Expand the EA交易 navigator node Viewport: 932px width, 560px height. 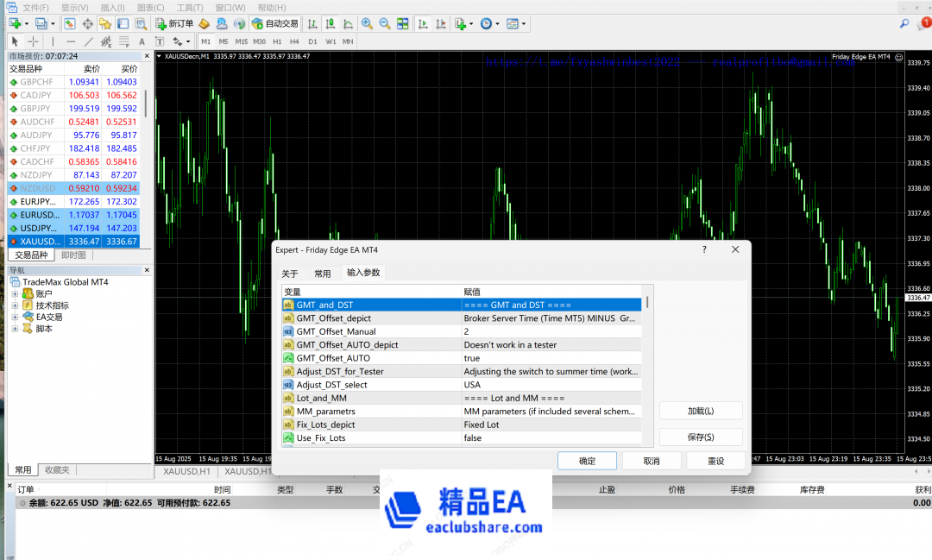(x=15, y=317)
